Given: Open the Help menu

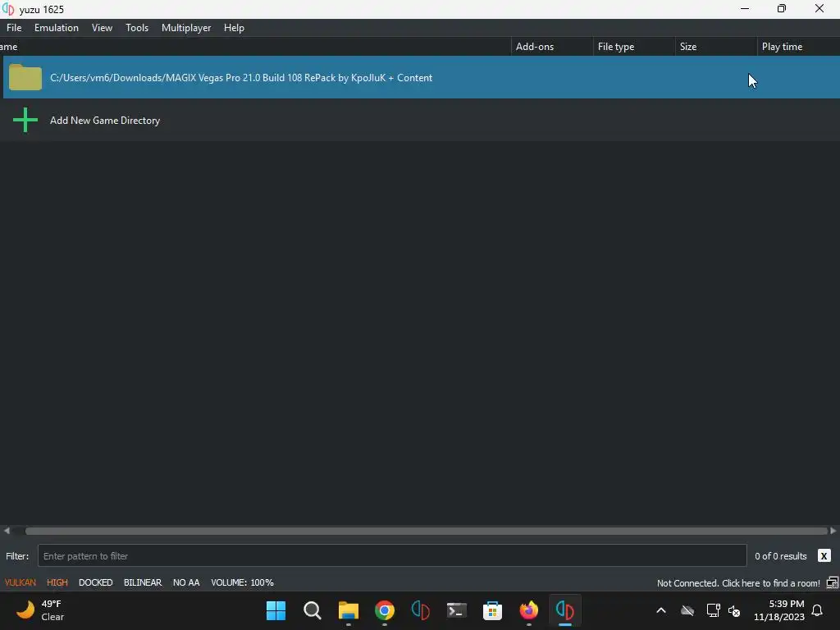Looking at the screenshot, I should pos(234,28).
